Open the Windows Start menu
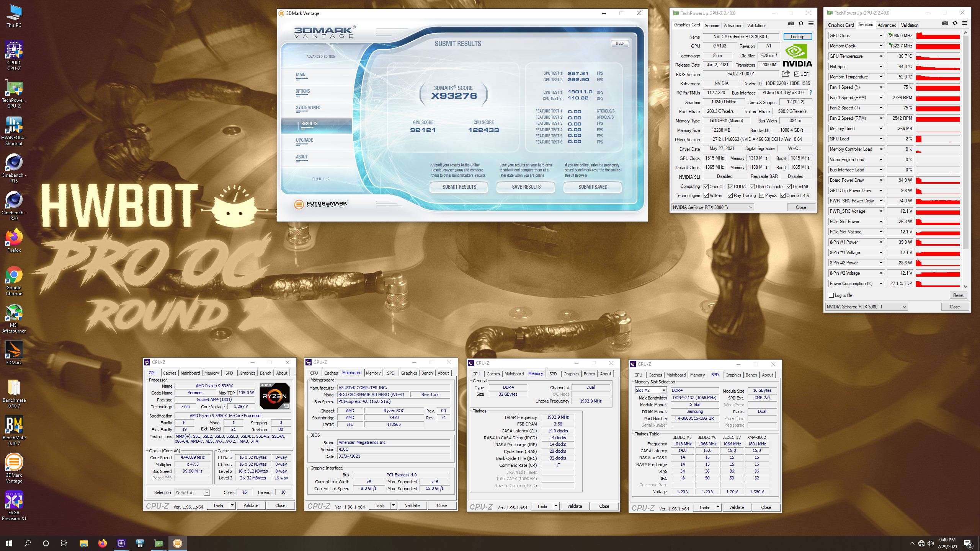Screen dimensions: 980x551 tap(9, 543)
